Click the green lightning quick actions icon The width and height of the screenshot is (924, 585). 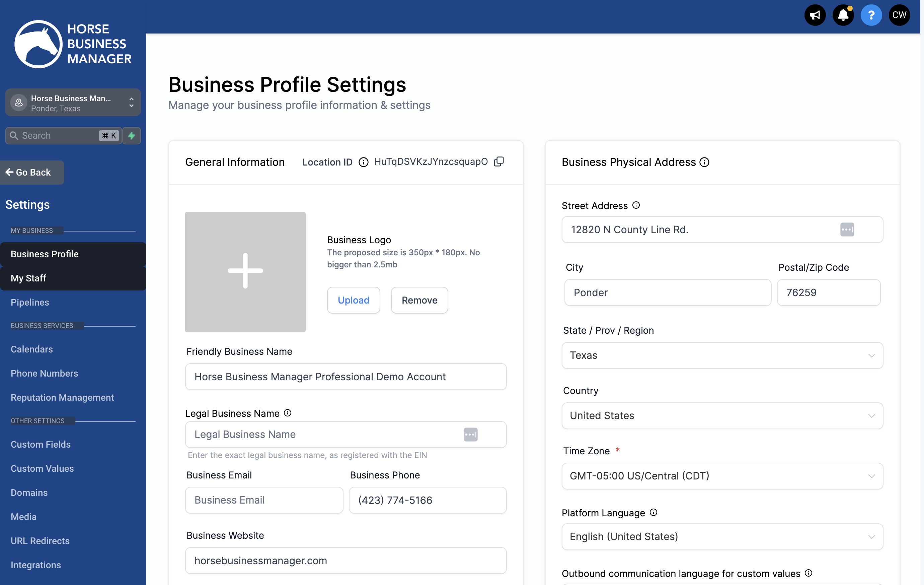[x=132, y=136]
